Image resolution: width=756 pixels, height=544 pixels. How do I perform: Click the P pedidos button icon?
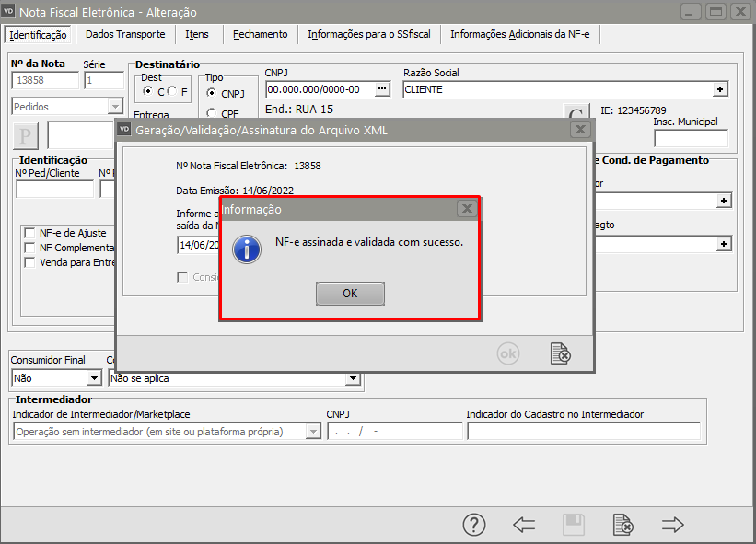point(25,136)
